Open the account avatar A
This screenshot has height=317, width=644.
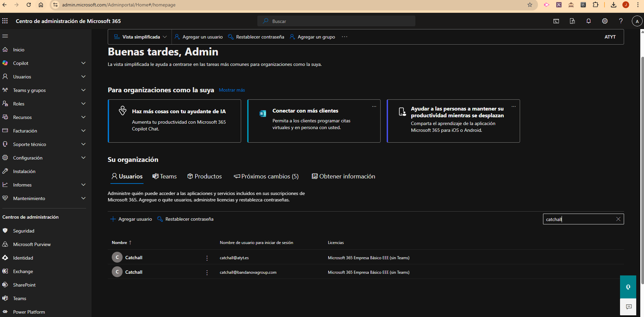pos(637,21)
